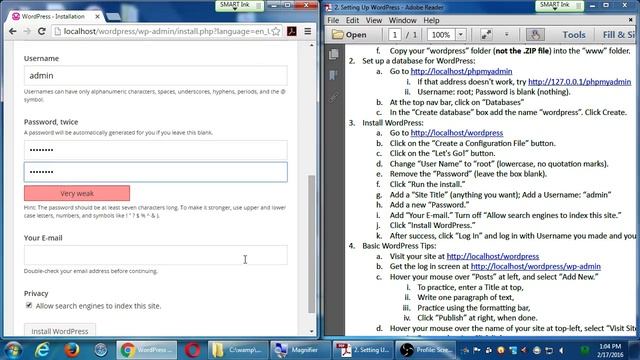
Task: Open View menu in Adobe Reader
Action: [373, 20]
